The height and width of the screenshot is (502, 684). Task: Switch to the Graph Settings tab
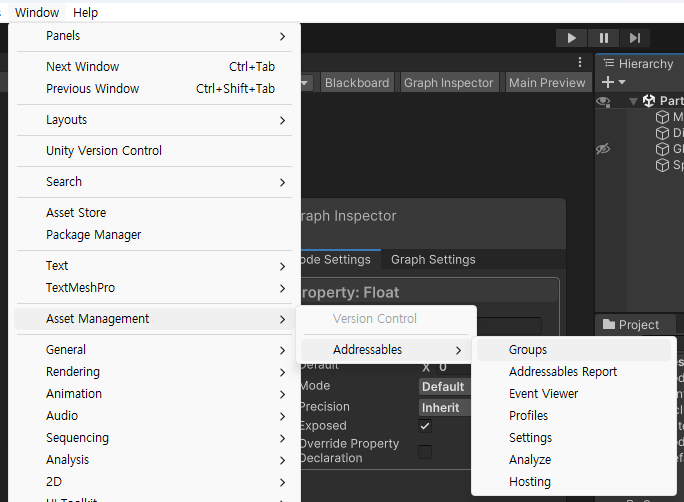tap(433, 260)
